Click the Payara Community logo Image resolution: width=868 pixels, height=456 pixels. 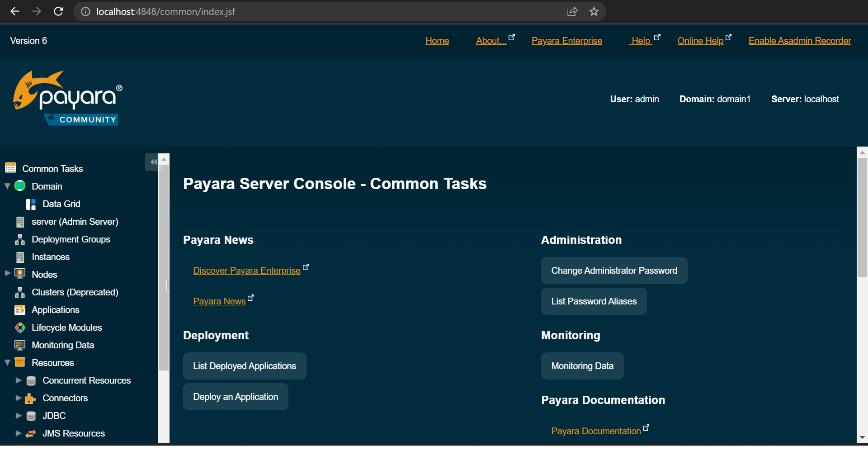point(68,98)
